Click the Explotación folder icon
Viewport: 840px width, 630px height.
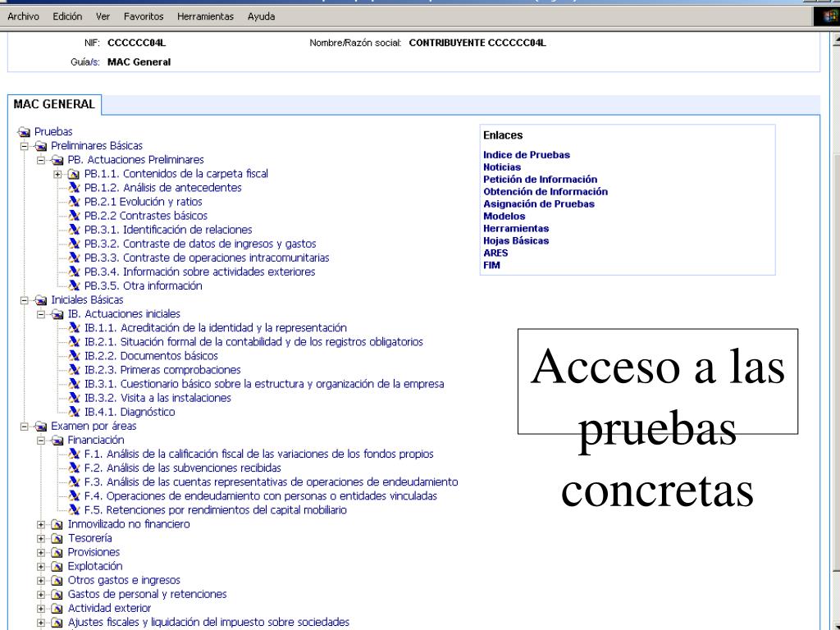click(x=57, y=566)
